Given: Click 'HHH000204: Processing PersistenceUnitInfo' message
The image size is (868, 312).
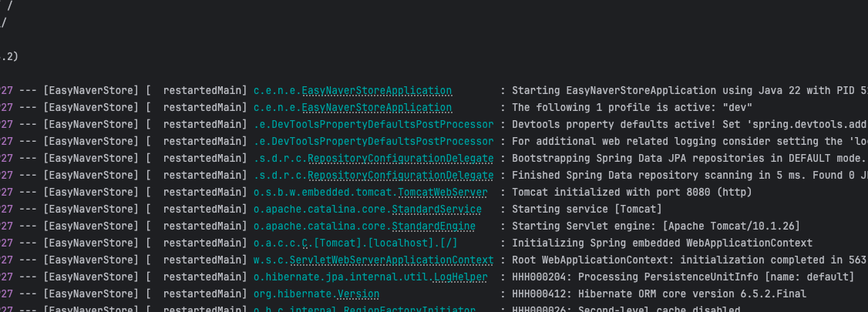Looking at the screenshot, I should pos(683,277).
